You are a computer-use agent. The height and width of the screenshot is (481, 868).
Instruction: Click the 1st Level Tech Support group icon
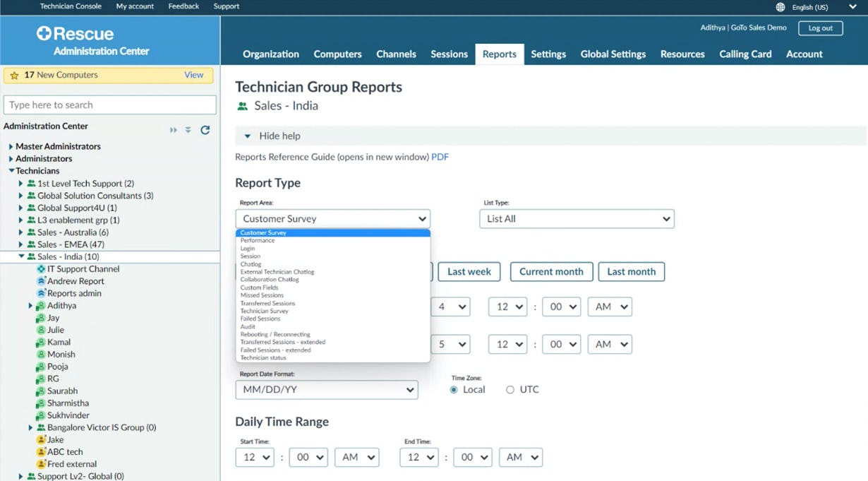tap(31, 184)
